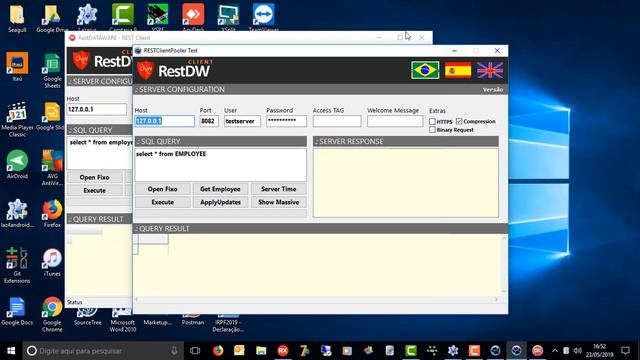Focus the Host field containing 127.0.0.1
The image size is (640, 360).
[x=164, y=121]
